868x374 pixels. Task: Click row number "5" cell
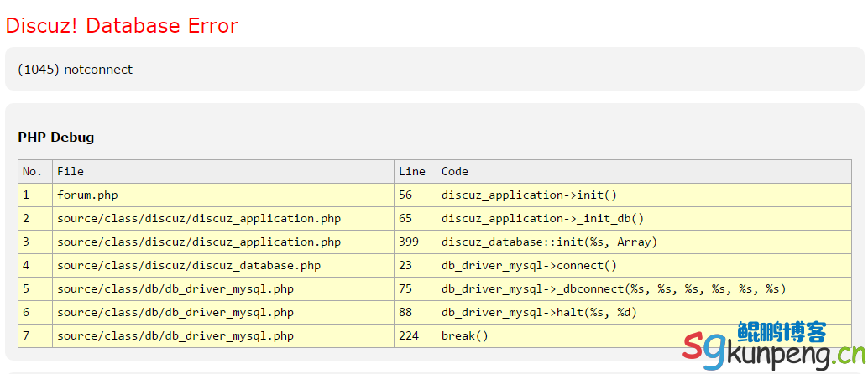[35, 288]
